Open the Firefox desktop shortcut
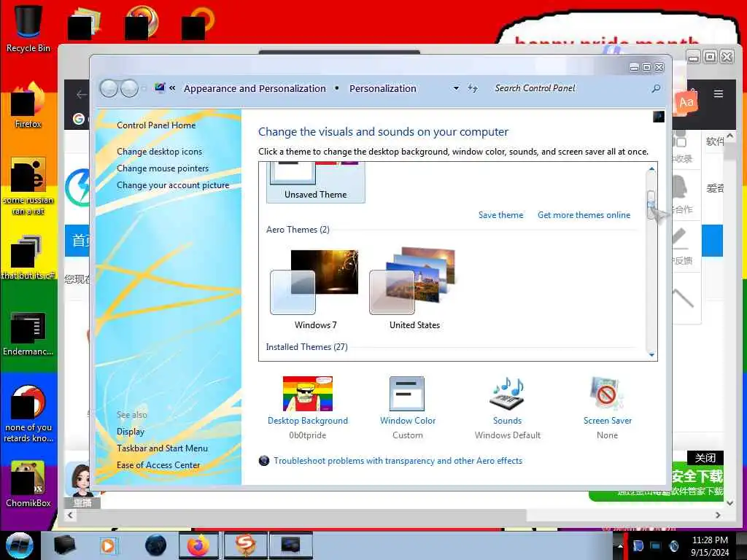Screen dimensions: 747x560 [x=28, y=105]
